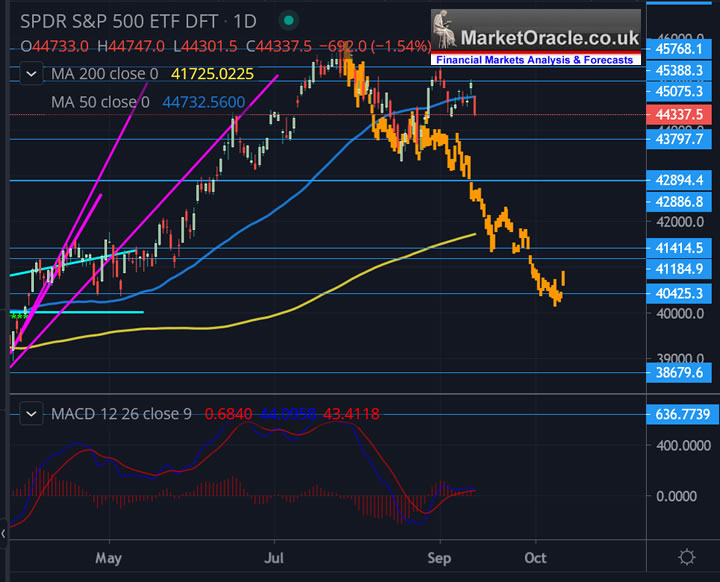Click the Oct label on time axis
Image resolution: width=720 pixels, height=582 pixels.
(x=535, y=558)
